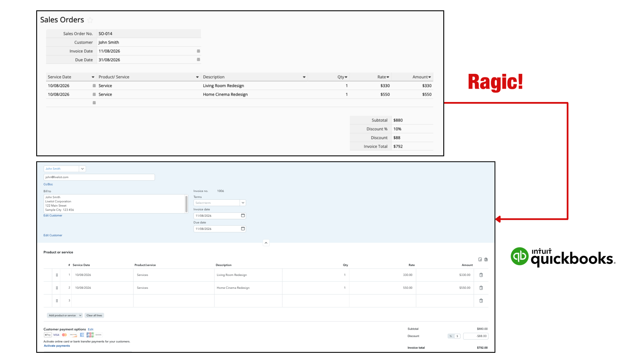Select the percent discount toggle
This screenshot has width=644, height=362.
coord(451,336)
